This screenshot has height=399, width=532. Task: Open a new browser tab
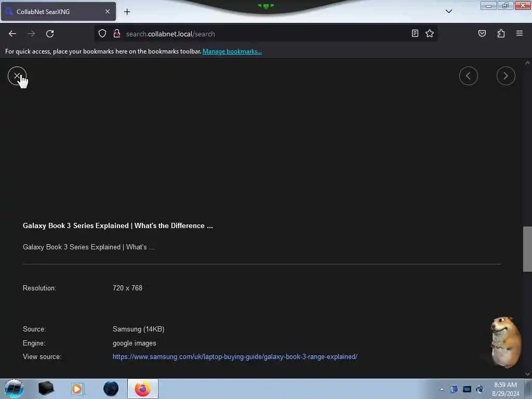tap(127, 12)
